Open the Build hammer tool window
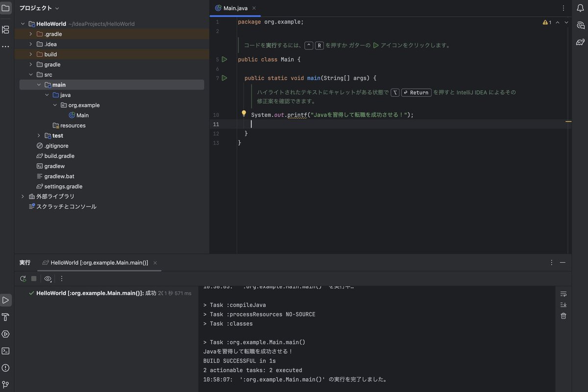 coord(6,317)
